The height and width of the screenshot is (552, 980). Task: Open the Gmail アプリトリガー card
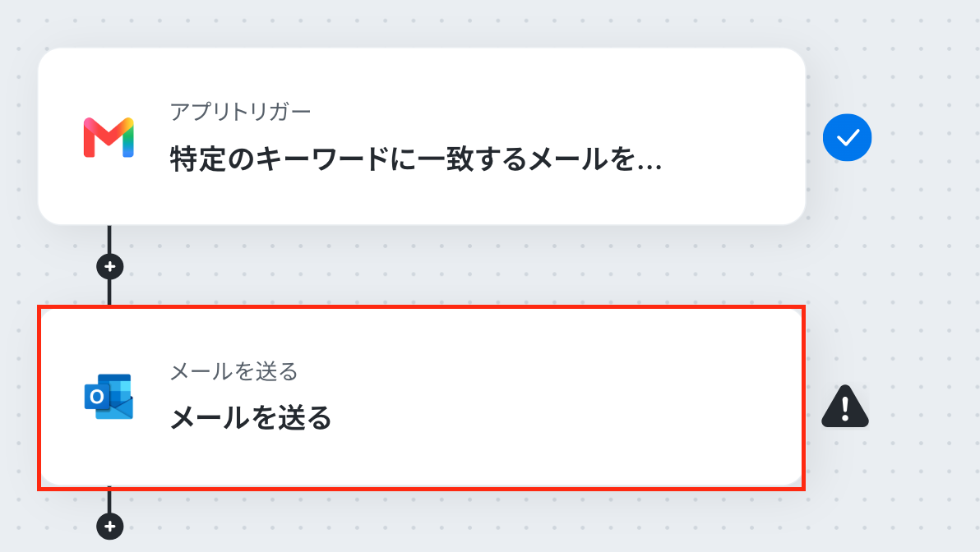click(x=422, y=136)
